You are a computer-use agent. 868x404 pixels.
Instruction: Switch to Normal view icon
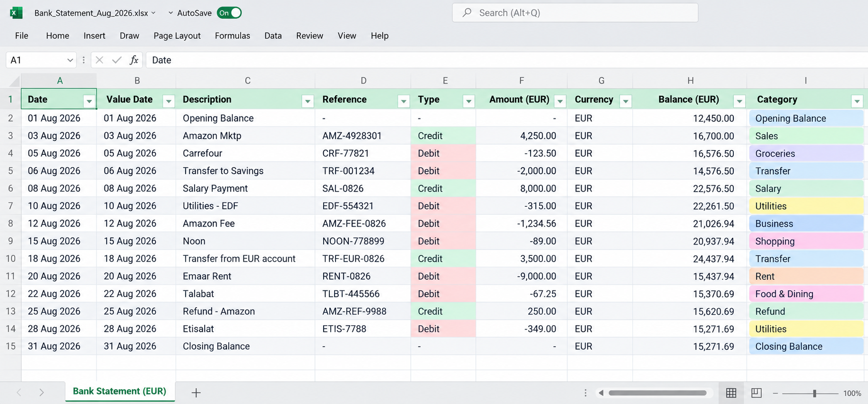(x=731, y=393)
